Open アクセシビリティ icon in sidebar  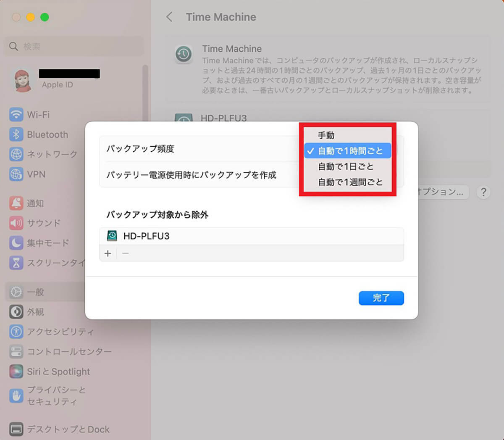point(16,332)
